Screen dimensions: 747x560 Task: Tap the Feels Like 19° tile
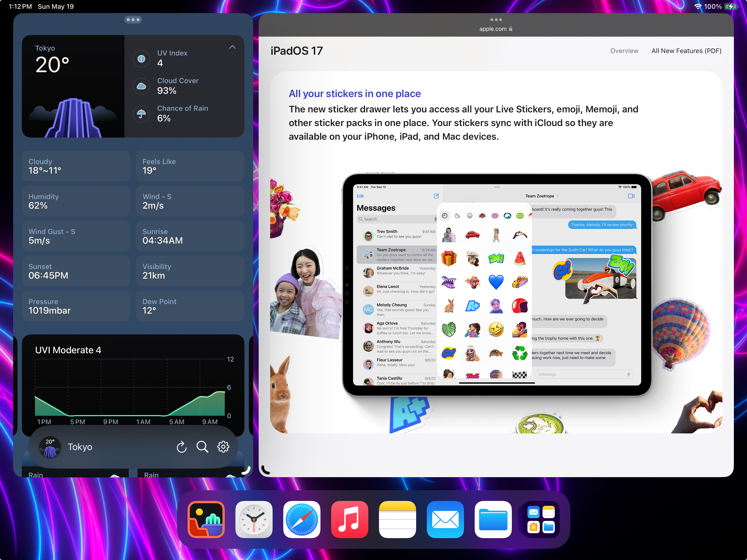190,166
